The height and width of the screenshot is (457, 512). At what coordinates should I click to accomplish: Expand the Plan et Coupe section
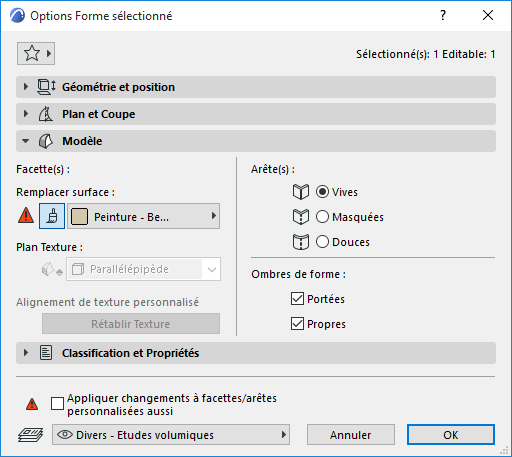[x=26, y=114]
